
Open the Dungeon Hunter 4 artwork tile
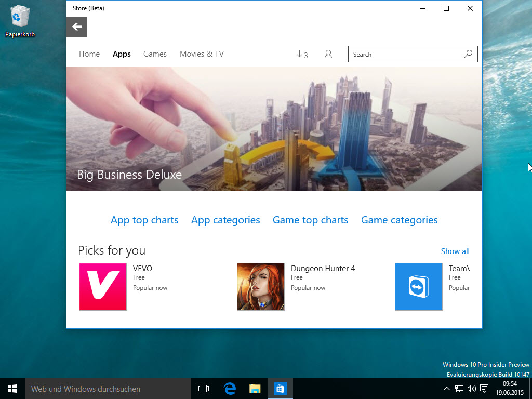[261, 287]
